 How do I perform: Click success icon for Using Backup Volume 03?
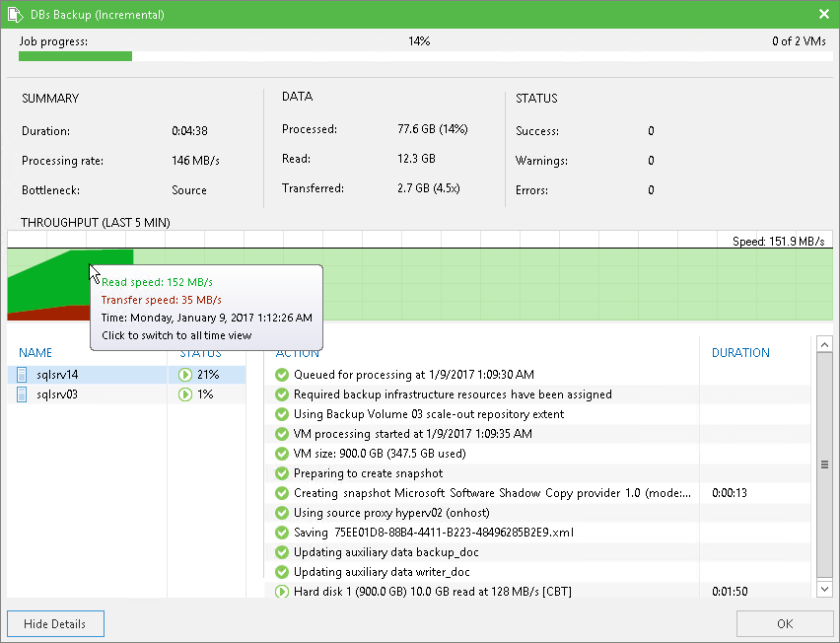[x=282, y=414]
